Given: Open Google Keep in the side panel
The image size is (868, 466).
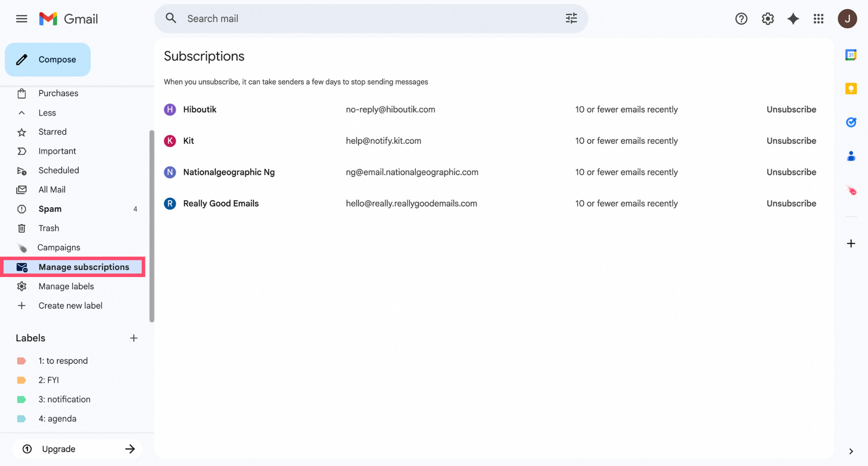Looking at the screenshot, I should pyautogui.click(x=851, y=88).
